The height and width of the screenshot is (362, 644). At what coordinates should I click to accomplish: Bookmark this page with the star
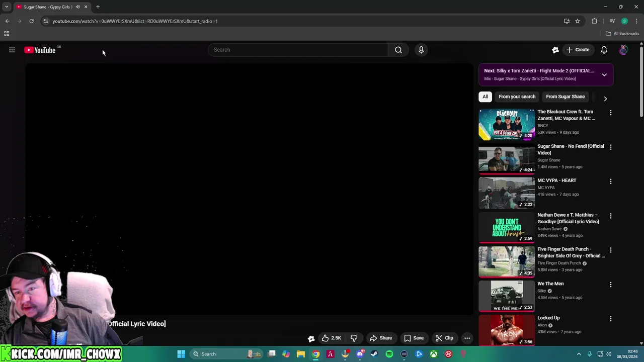(x=578, y=21)
